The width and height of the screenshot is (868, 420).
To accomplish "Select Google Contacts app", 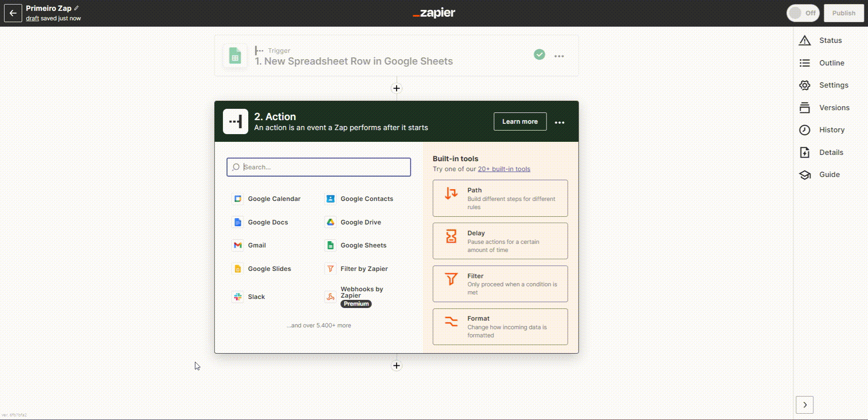I will click(359, 199).
